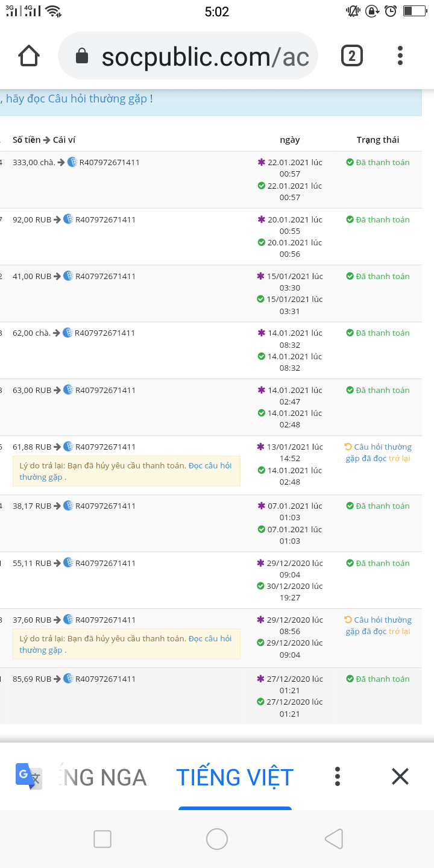The width and height of the screenshot is (434, 868).
Task: Click the Trạng thái column header
Action: point(377,140)
